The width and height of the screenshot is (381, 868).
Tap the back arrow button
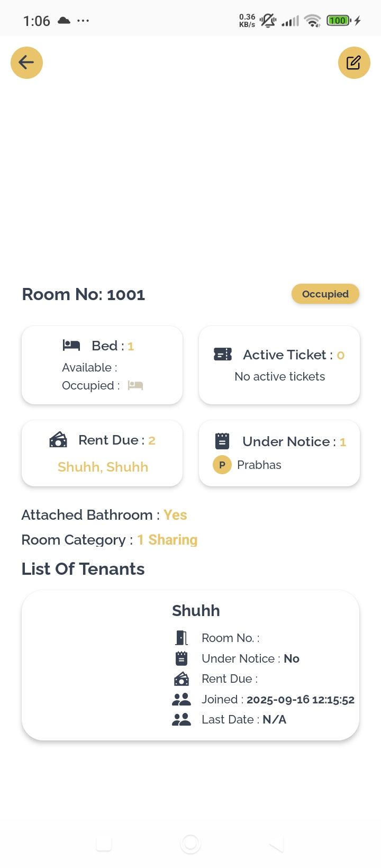point(26,62)
